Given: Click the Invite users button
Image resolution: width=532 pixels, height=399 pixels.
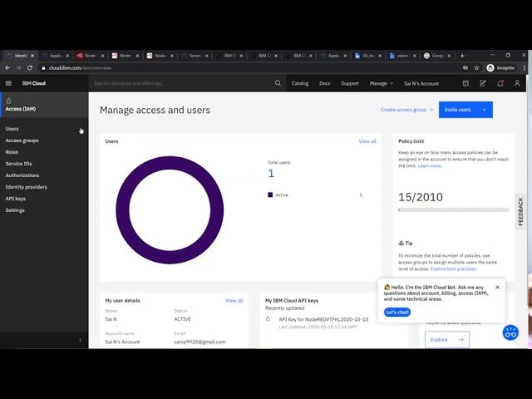Looking at the screenshot, I should (465, 110).
